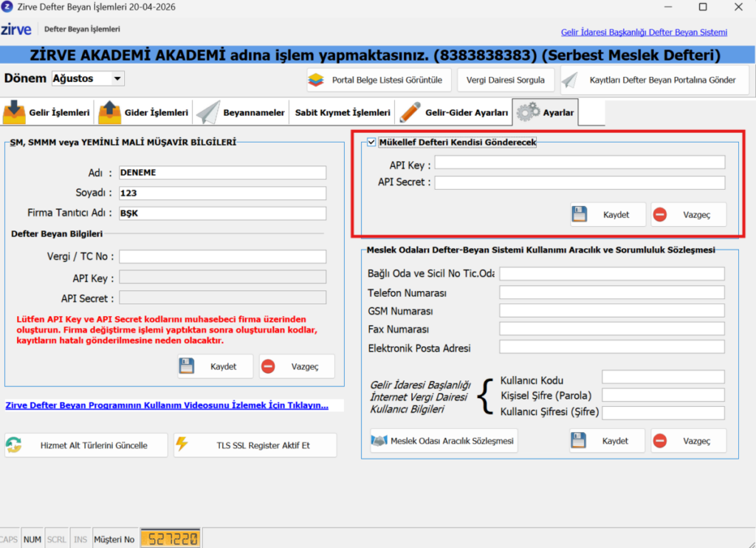Viewport: 756px width, 548px height.
Task: Open Gelir-Gider Ayarları tab
Action: point(454,112)
